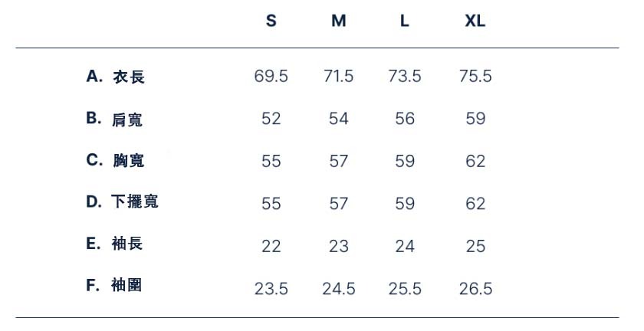Image resolution: width=644 pixels, height=331 pixels.
Task: Select the F. 袖圍 row label
Action: 114,286
